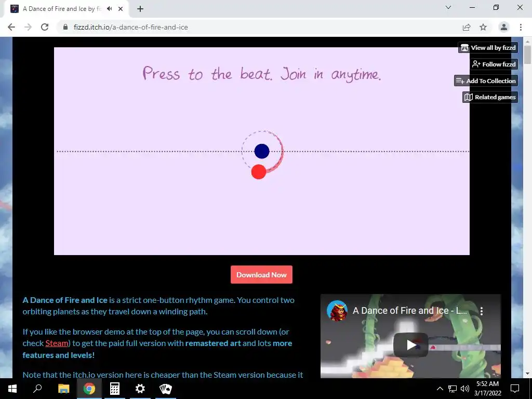532x399 pixels.
Task: Reload the itch.io page
Action: click(45, 27)
